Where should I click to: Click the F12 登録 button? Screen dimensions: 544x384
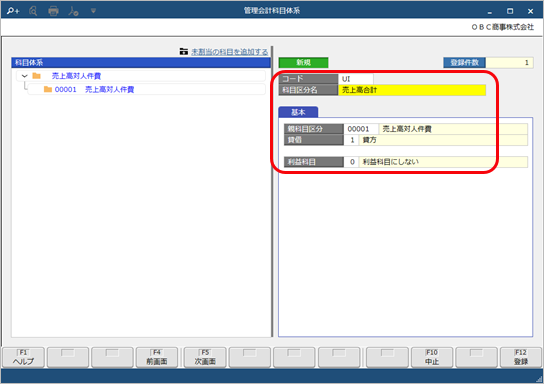coord(521,357)
